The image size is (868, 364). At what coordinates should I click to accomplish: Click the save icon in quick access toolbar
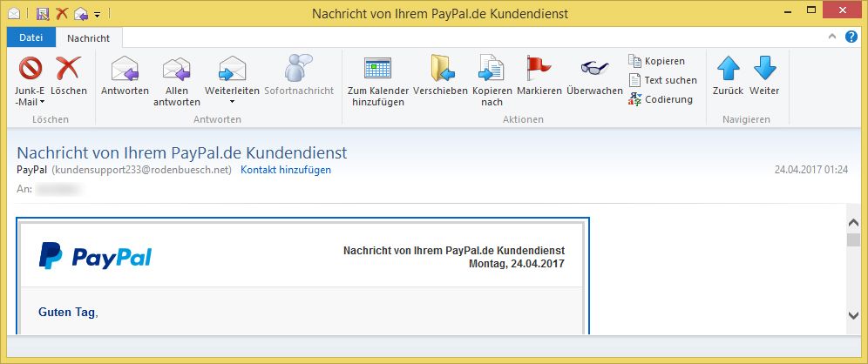(x=44, y=13)
